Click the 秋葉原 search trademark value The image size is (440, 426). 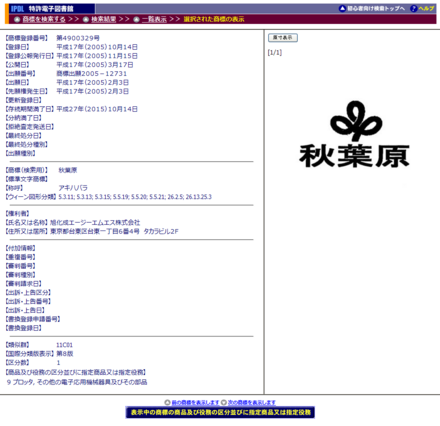coord(68,170)
